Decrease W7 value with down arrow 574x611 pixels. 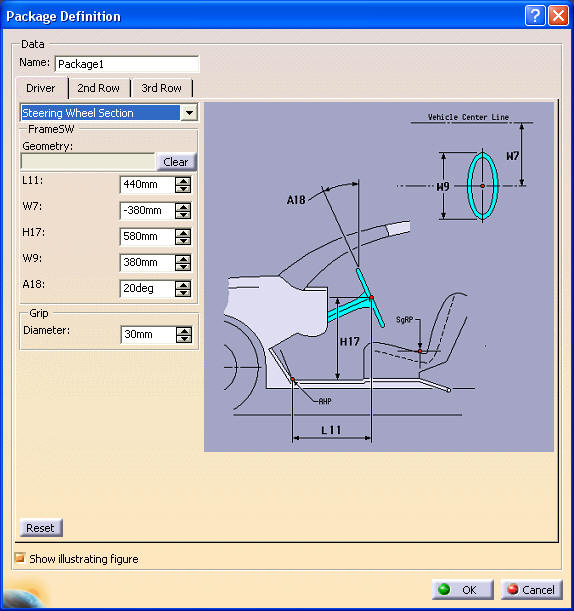183,215
